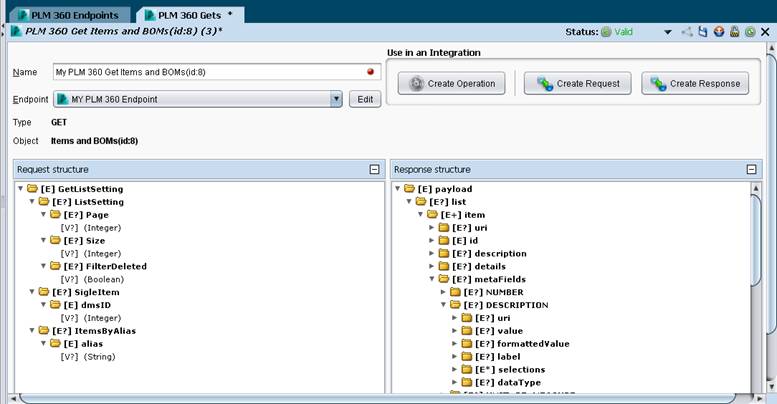Viewport: 777px width, 404px height.
Task: Expand the dataType tree node
Action: click(454, 382)
